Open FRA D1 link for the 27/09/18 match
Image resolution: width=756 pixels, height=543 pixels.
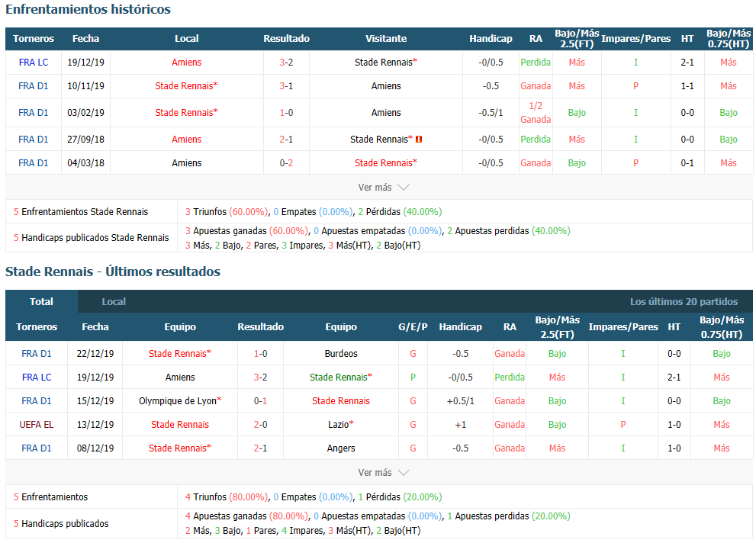click(34, 140)
